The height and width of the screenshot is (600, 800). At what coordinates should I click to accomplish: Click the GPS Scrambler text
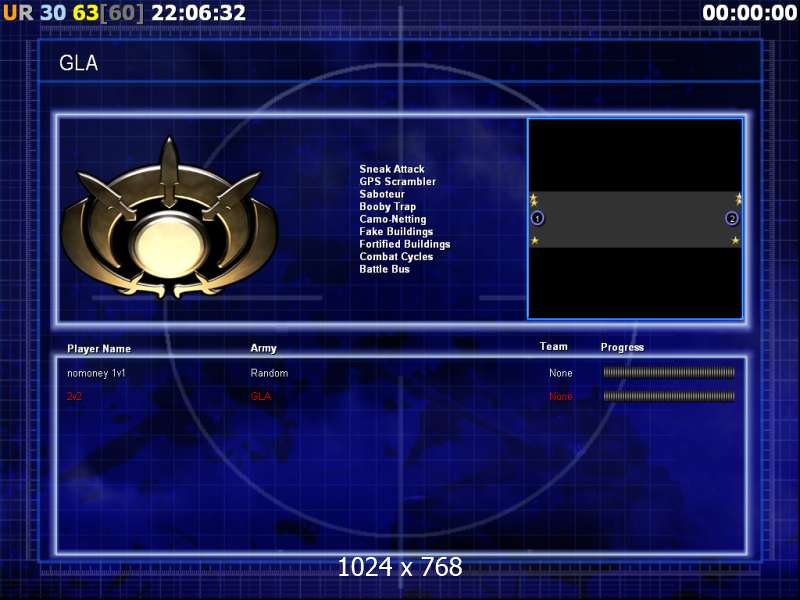point(397,182)
